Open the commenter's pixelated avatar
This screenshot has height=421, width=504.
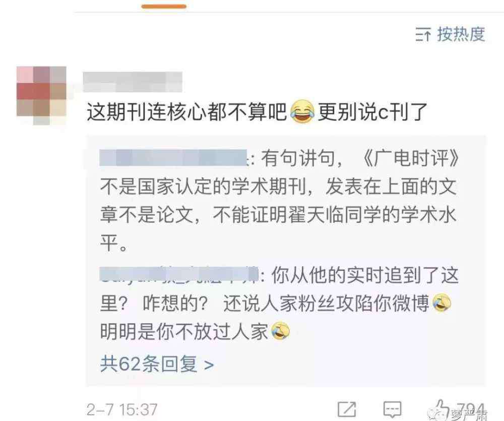point(41,95)
